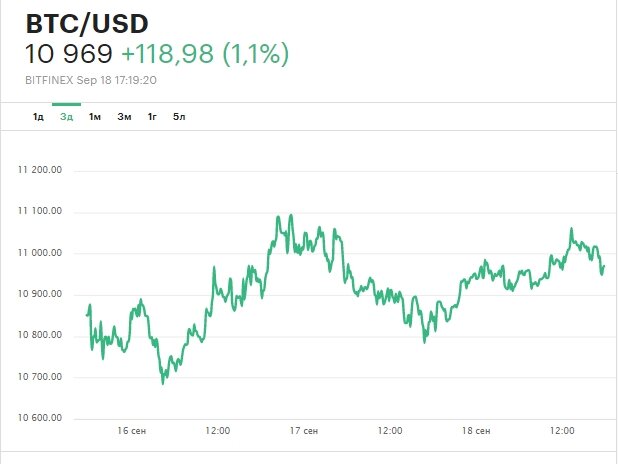Click the 16 сен date label

click(131, 431)
